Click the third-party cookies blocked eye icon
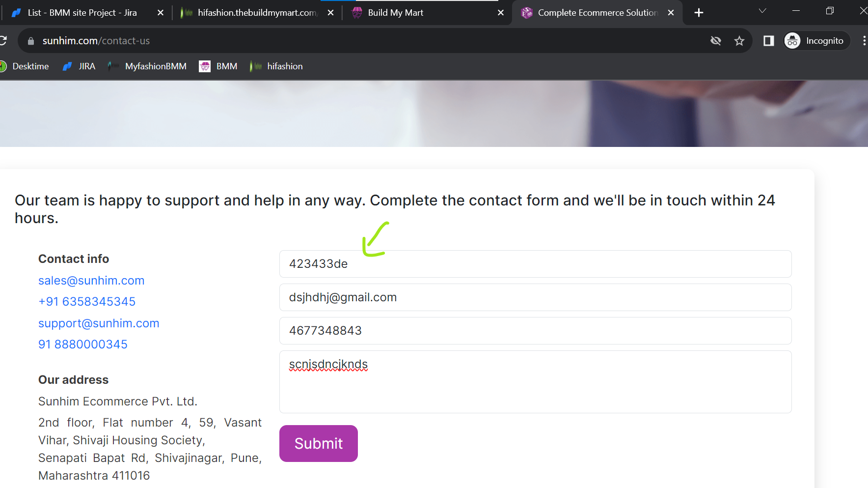868x488 pixels. 716,41
